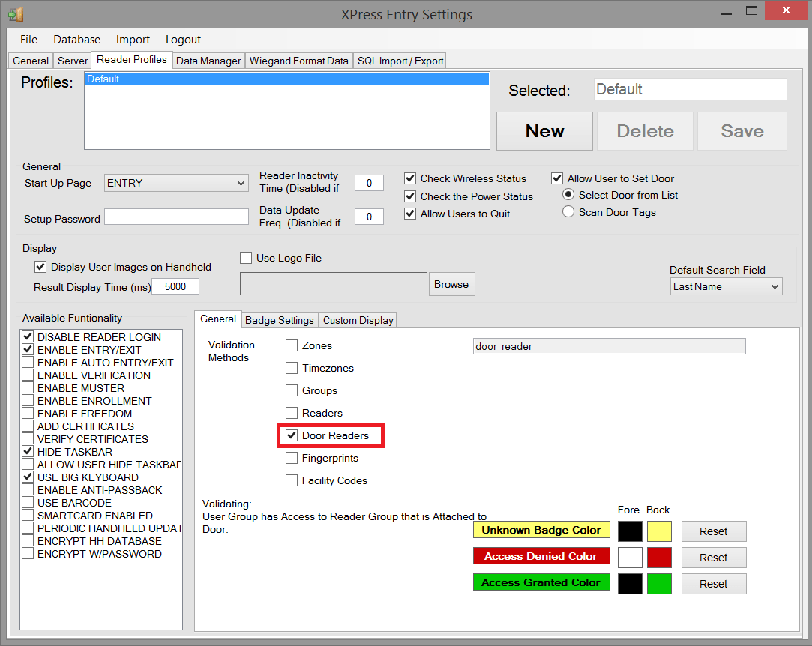Screen dimensions: 812x646
Task: Reset the Unknown Badge Color
Action: [x=714, y=531]
